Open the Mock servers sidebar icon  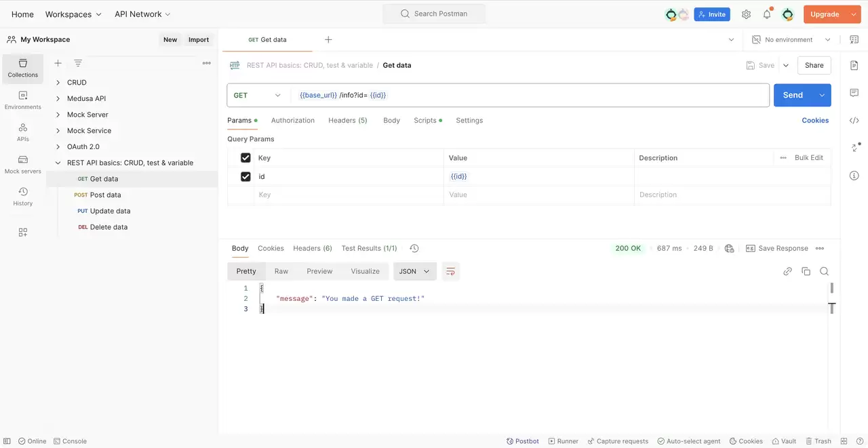tap(22, 165)
